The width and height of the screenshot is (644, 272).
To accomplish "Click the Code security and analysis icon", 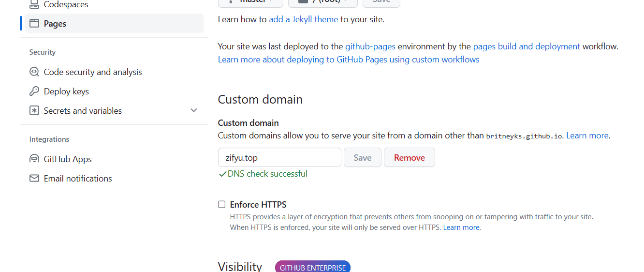I will point(34,72).
